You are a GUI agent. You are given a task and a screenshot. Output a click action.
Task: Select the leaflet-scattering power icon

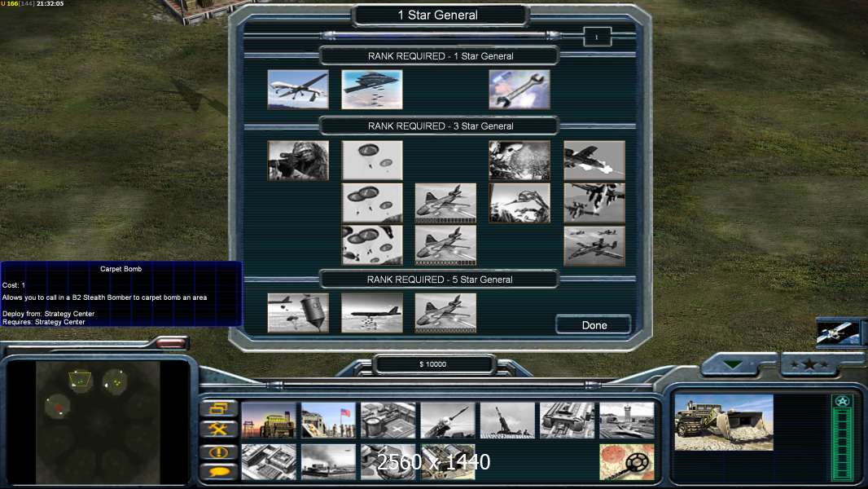(x=519, y=161)
